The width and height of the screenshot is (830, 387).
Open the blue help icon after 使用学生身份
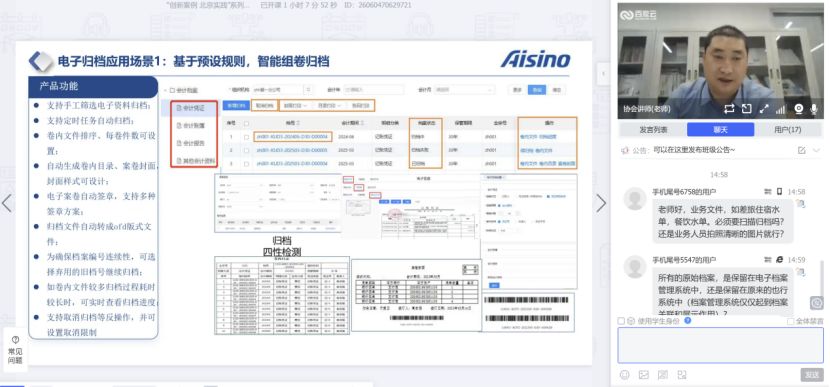(x=688, y=320)
